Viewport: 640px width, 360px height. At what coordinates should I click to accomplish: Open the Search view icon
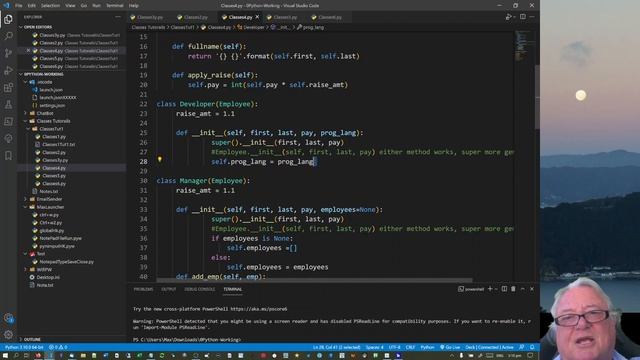(x=8, y=36)
